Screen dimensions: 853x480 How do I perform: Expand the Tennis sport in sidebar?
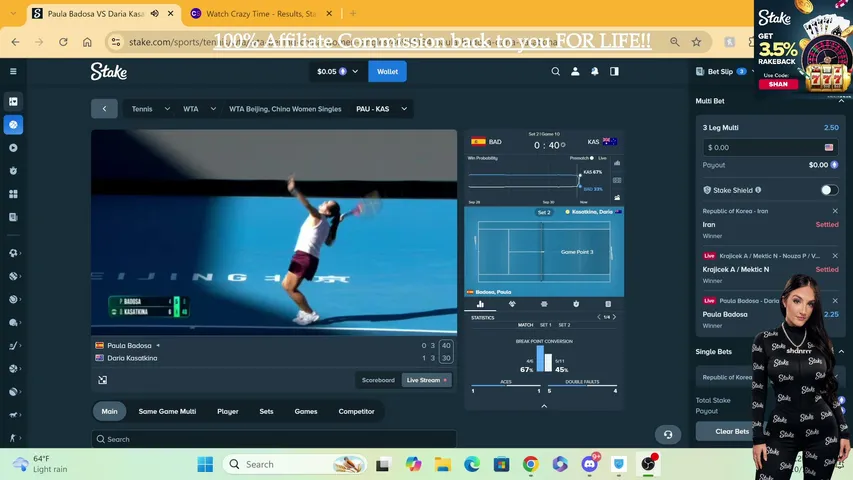pos(14,276)
